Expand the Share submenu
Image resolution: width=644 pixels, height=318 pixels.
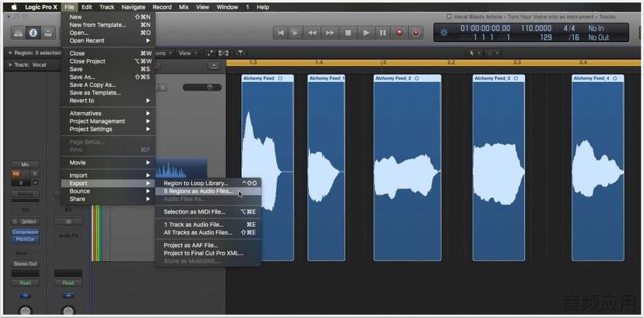[108, 199]
